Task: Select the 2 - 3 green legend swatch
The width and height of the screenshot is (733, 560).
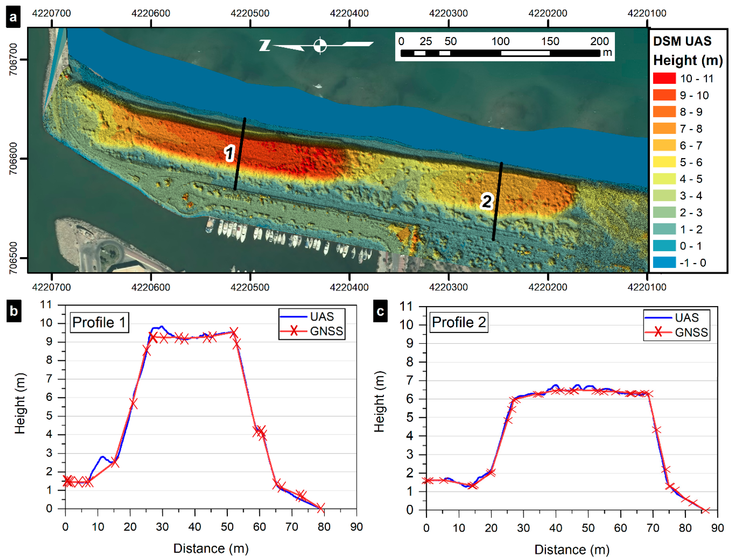Action: pyautogui.click(x=664, y=212)
